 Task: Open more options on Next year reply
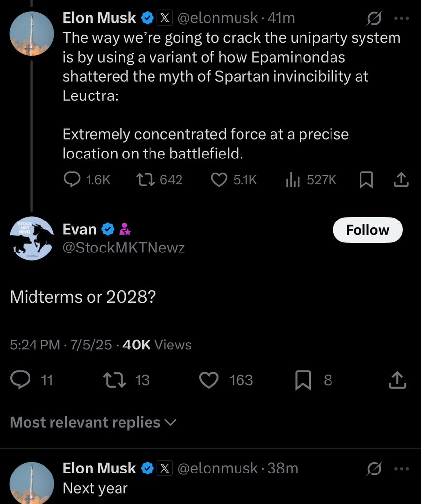[402, 469]
